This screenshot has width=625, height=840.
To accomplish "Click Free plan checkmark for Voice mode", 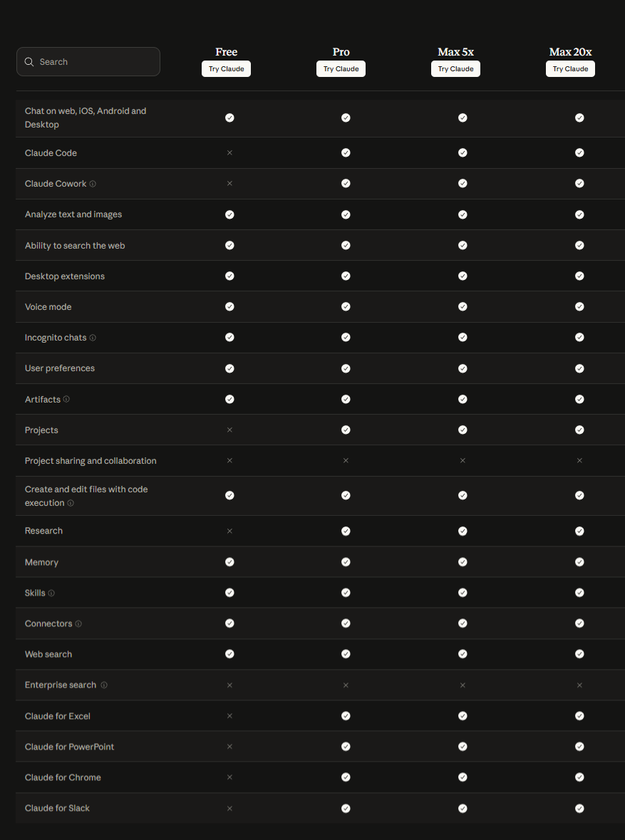I will [x=229, y=306].
